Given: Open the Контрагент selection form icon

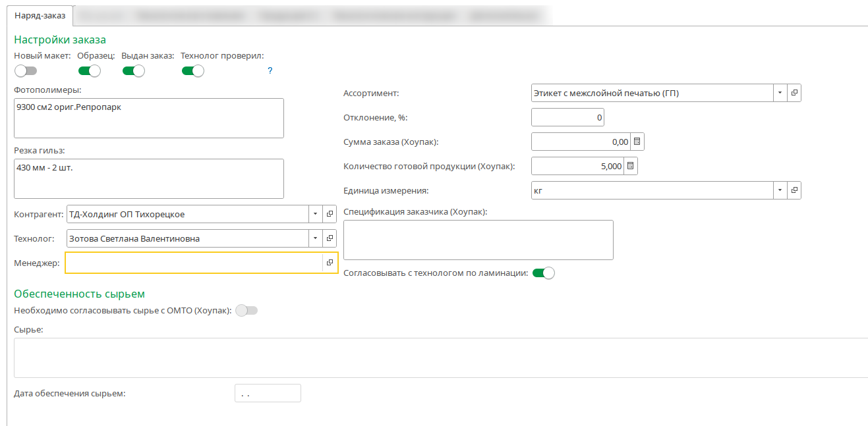Looking at the screenshot, I should click(x=330, y=214).
